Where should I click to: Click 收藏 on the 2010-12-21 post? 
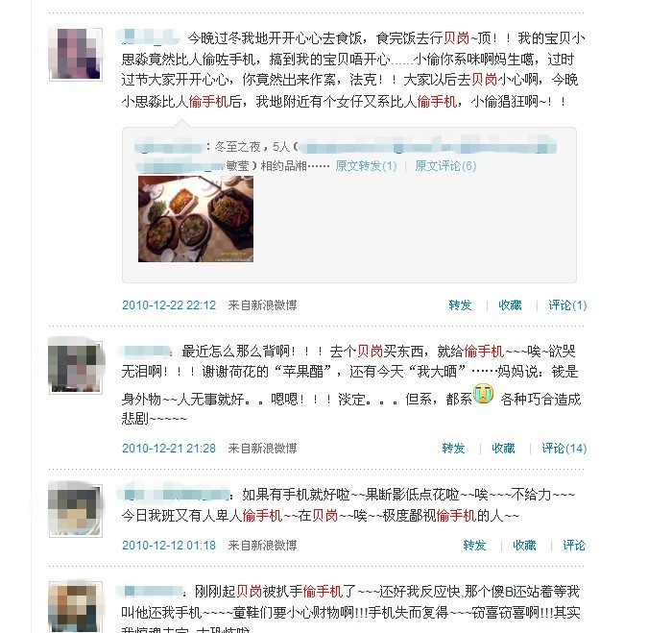(503, 449)
